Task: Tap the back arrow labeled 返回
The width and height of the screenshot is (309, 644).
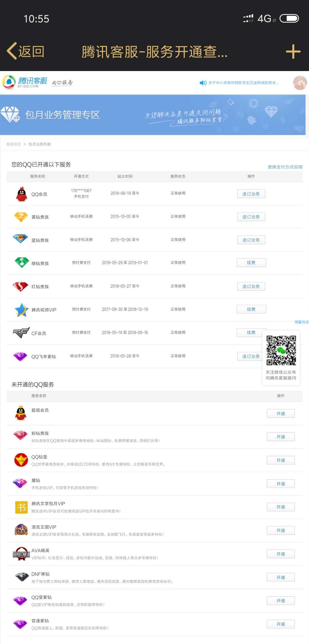Action: pyautogui.click(x=25, y=52)
